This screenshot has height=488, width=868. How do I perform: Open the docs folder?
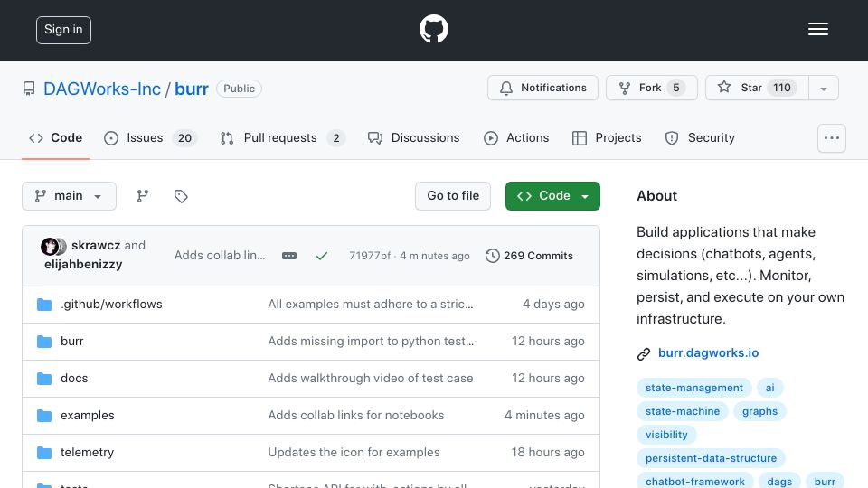74,379
